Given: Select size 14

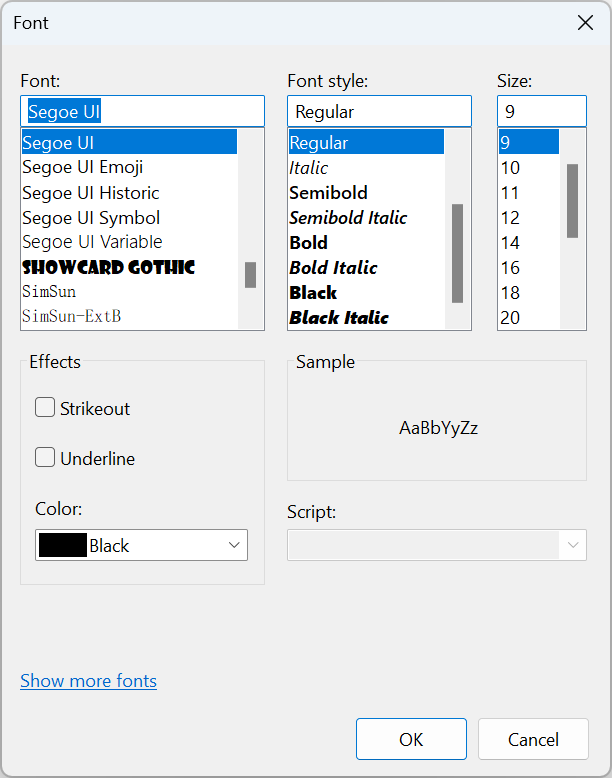Looking at the screenshot, I should 529,242.
